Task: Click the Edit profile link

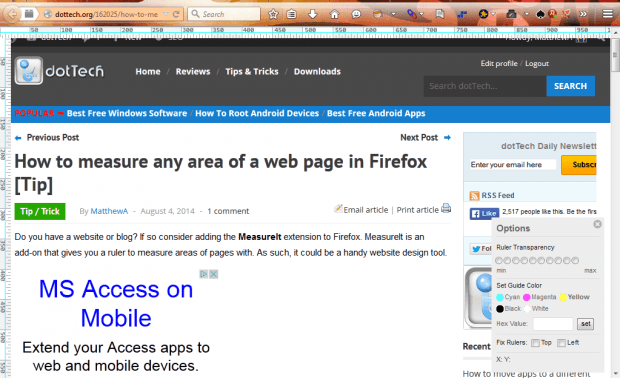Action: [x=499, y=63]
